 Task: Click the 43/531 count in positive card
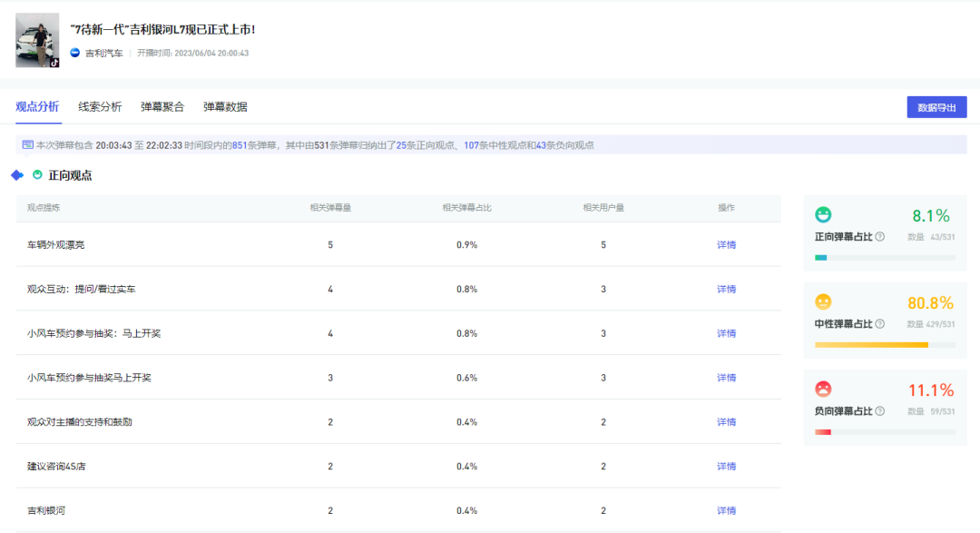pyautogui.click(x=943, y=237)
